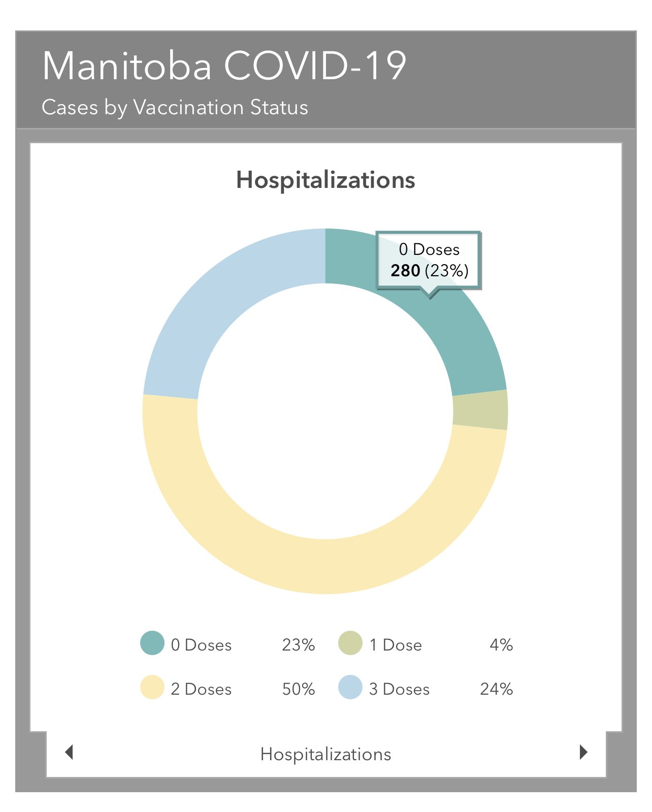Click the 1 Dose olive legend circle
Viewport: 652px width, 812px height.
[x=350, y=643]
